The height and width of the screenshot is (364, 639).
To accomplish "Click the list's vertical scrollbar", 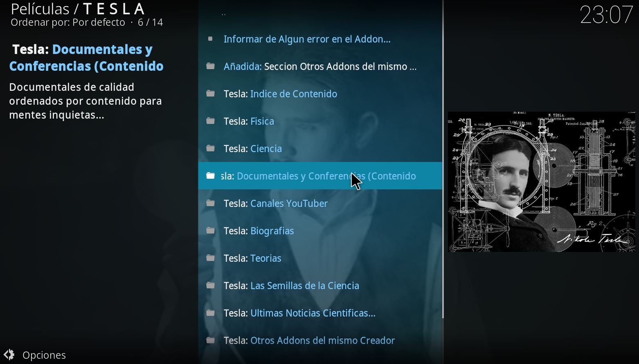I will [x=443, y=160].
